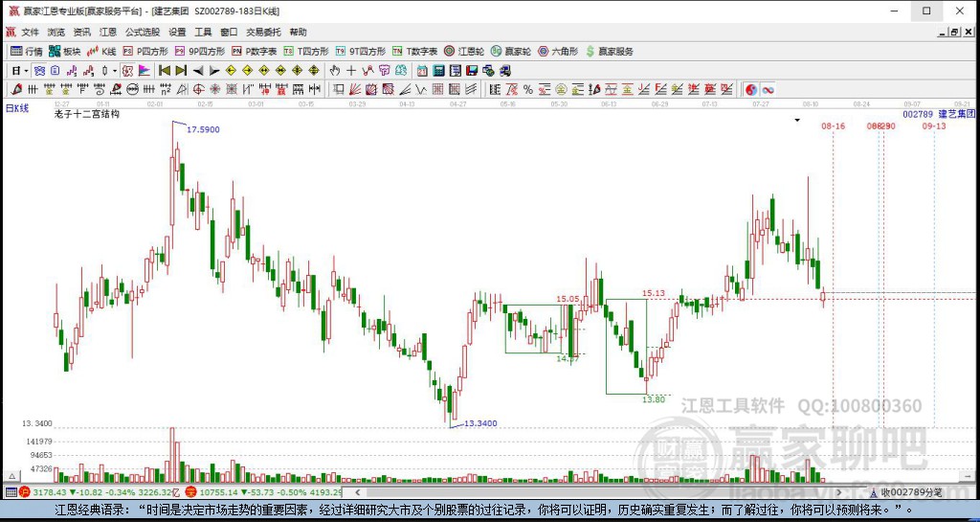Screen dimensions: 980x522
Task: Open the 赢家轮 wheel tool
Action: pos(511,52)
